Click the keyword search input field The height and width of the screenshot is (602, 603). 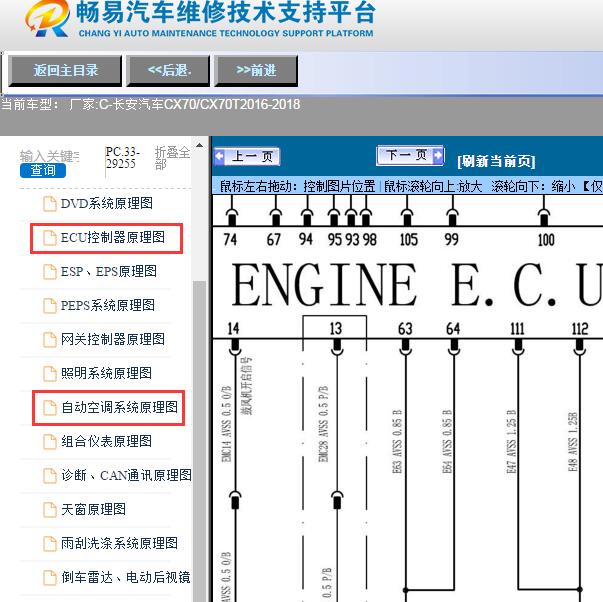(x=50, y=156)
